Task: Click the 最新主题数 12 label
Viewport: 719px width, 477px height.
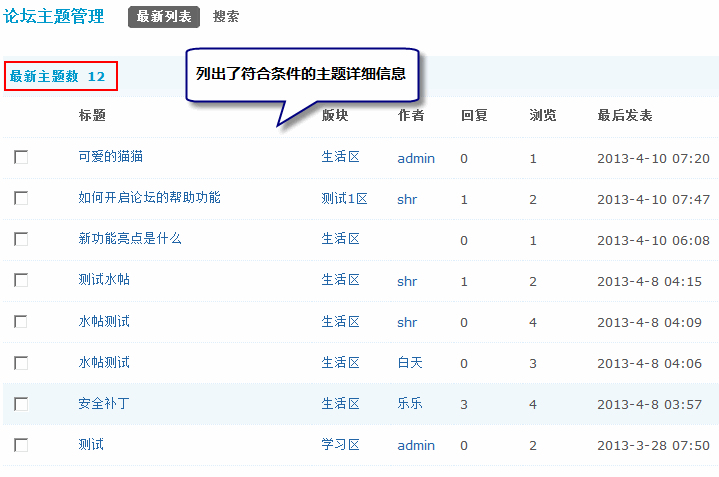Action: tap(58, 76)
